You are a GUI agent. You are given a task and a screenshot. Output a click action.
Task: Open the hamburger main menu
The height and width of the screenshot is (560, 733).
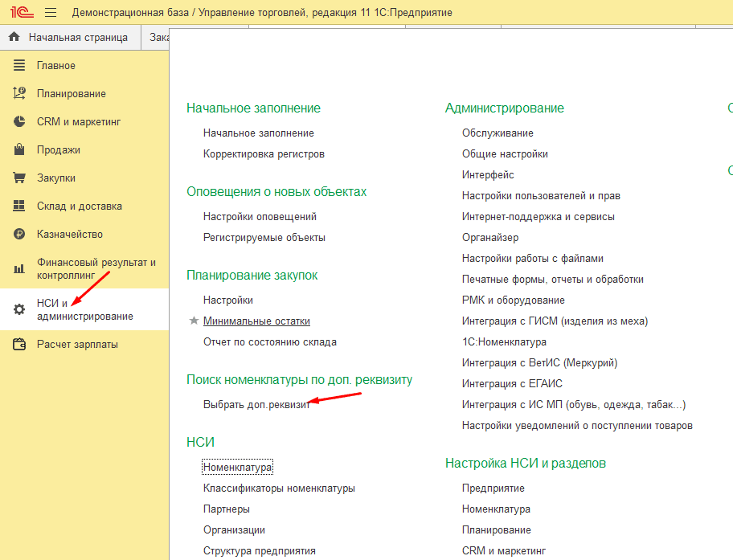tap(51, 13)
